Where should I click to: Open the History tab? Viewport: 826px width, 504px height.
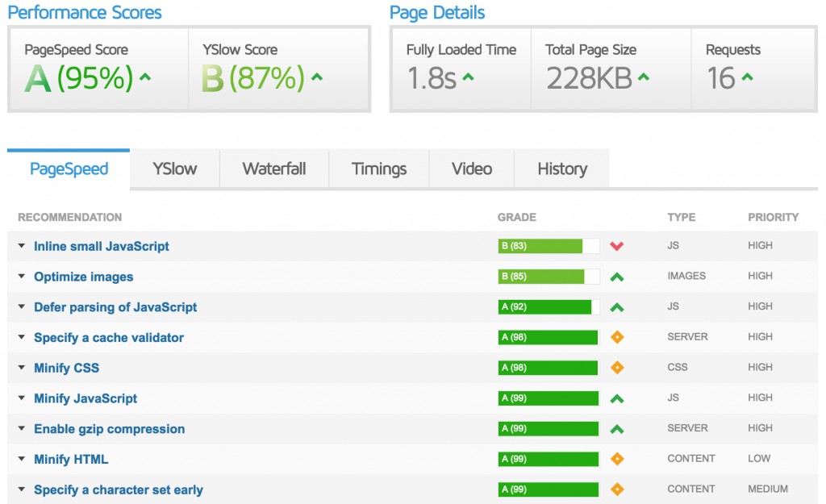562,169
